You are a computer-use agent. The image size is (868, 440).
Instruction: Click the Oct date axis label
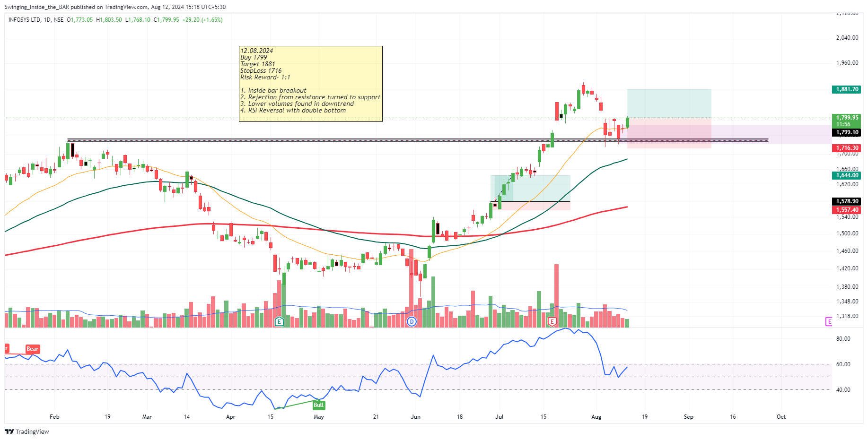click(781, 417)
